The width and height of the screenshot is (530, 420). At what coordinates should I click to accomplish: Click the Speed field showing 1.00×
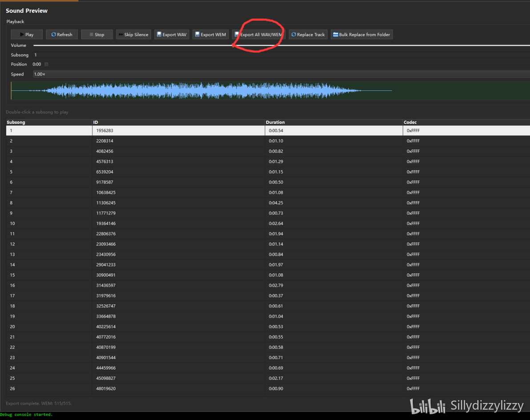tap(281, 74)
